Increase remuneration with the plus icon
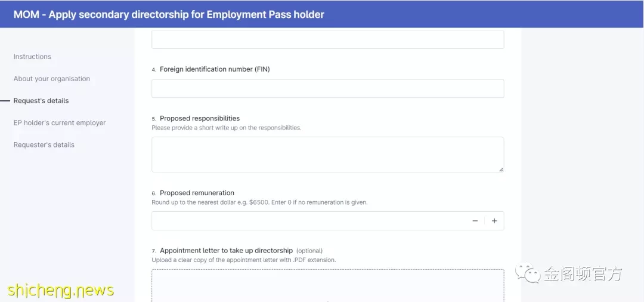 click(x=494, y=221)
